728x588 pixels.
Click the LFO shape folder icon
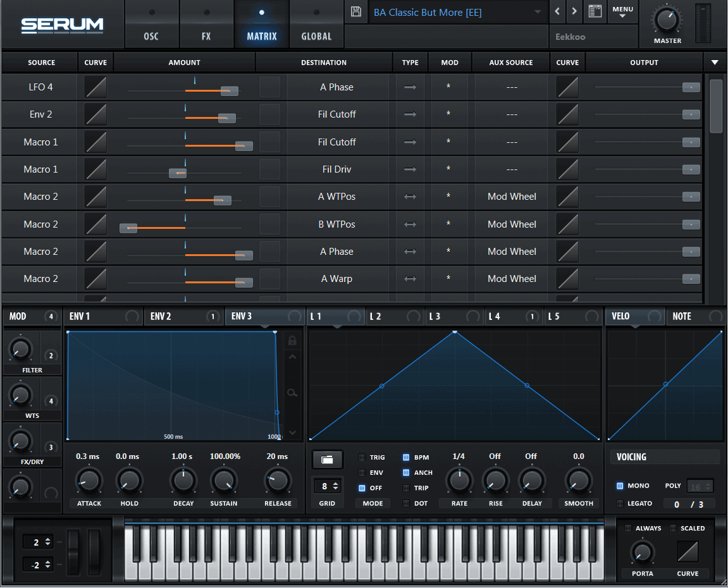click(x=328, y=460)
